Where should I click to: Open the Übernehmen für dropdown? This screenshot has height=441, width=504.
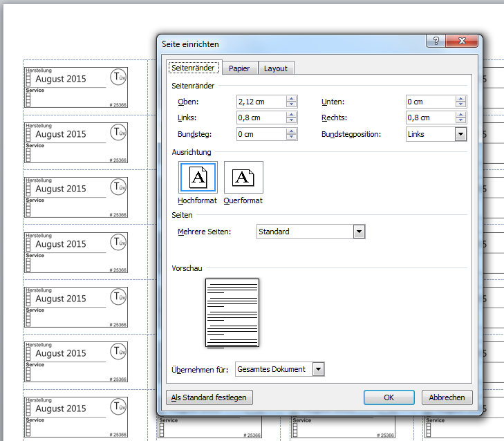[318, 369]
